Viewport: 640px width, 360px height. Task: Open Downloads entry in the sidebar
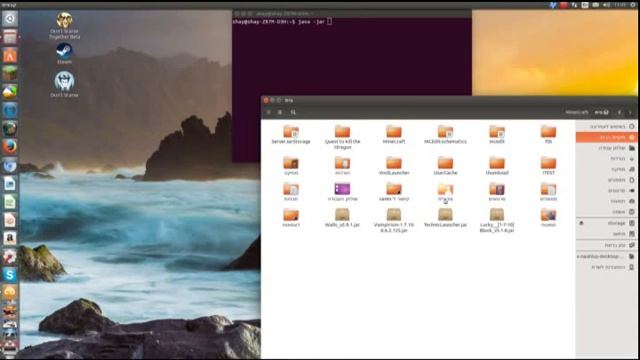coord(607,158)
